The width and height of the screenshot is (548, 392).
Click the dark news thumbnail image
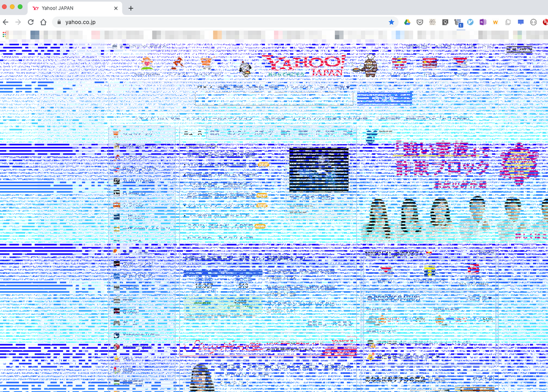[x=319, y=169]
